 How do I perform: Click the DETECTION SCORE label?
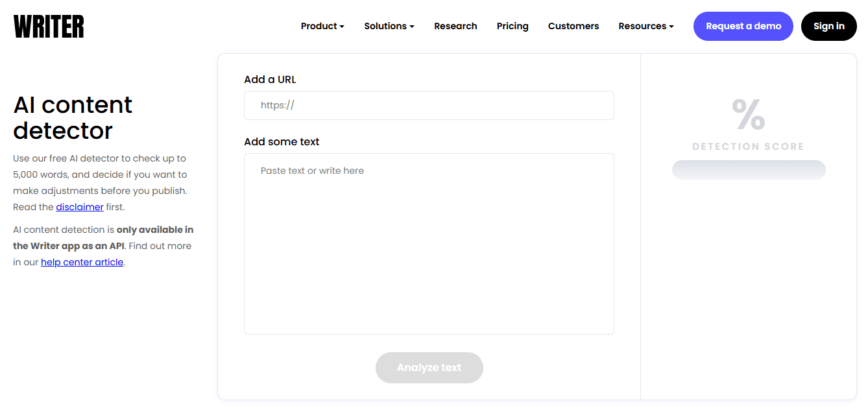click(x=749, y=147)
